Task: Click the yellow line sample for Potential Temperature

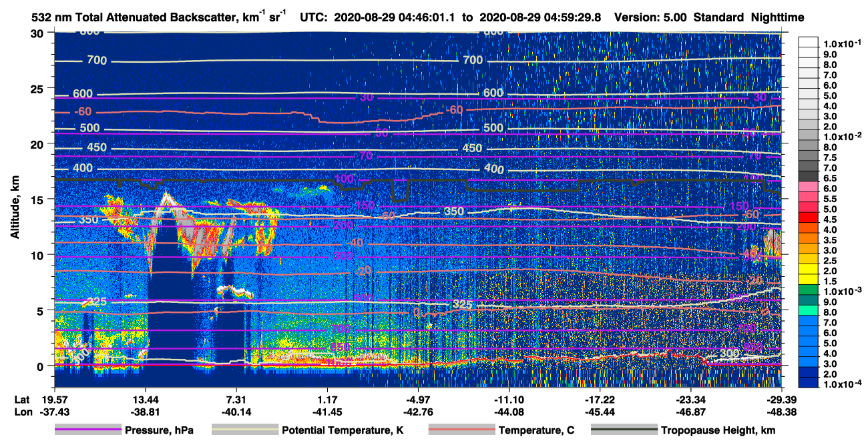Action: point(244,430)
